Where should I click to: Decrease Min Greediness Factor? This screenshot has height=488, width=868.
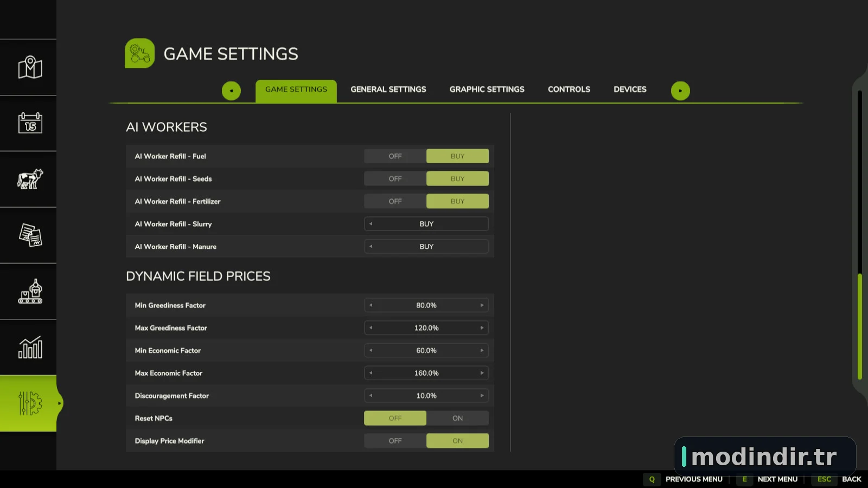371,305
